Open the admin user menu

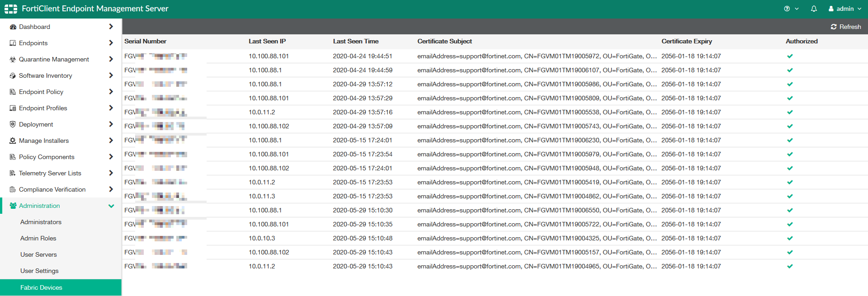(845, 9)
